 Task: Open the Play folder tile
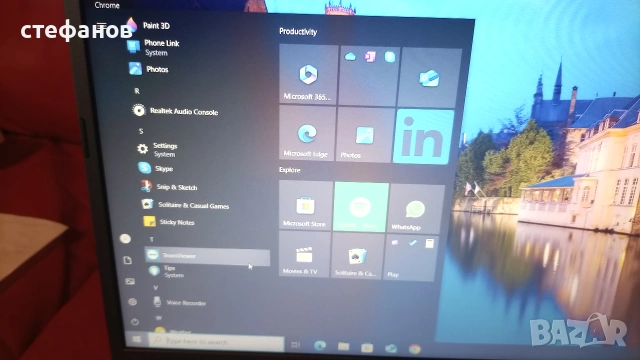pyautogui.click(x=410, y=258)
